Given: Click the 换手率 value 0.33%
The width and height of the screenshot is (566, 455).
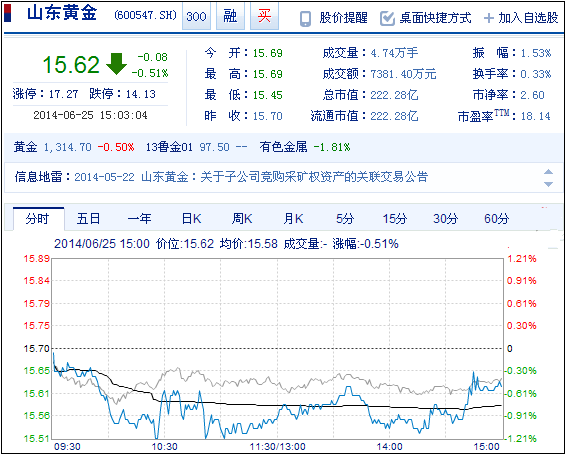Looking at the screenshot, I should (x=536, y=74).
